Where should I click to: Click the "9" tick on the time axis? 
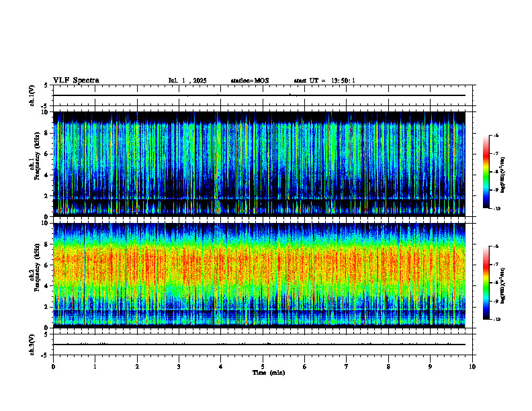430,367
